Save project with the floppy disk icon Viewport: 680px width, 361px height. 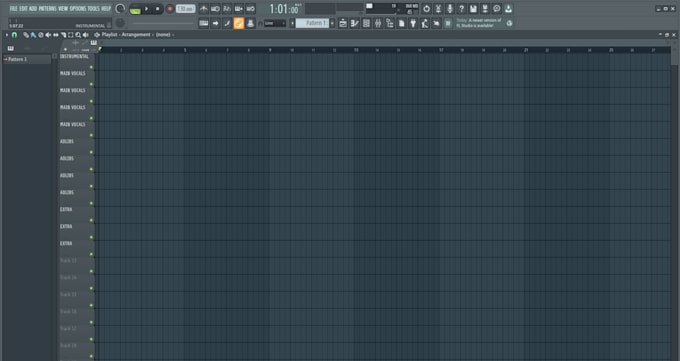pos(473,9)
